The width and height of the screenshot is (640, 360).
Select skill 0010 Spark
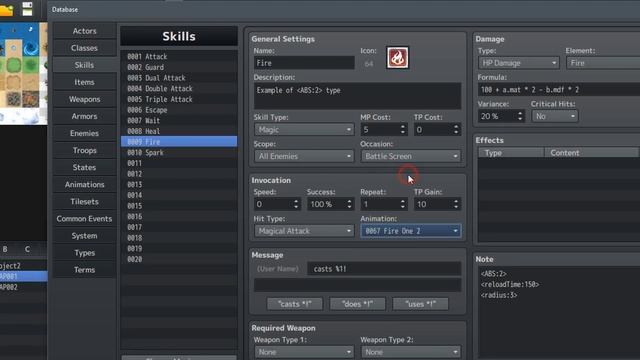[179, 153]
